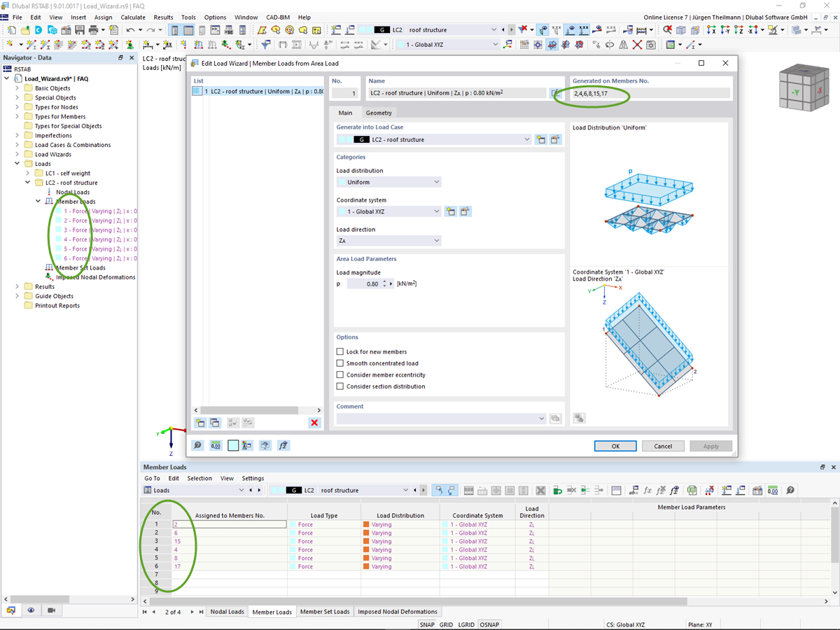The image size is (840, 630).
Task: Enable Lock for new members checkbox
Action: click(340, 352)
